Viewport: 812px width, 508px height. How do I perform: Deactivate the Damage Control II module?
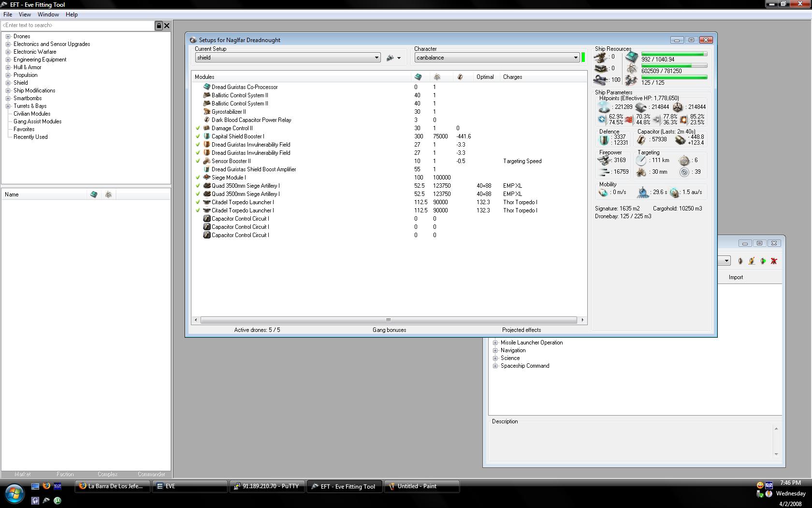pyautogui.click(x=198, y=128)
